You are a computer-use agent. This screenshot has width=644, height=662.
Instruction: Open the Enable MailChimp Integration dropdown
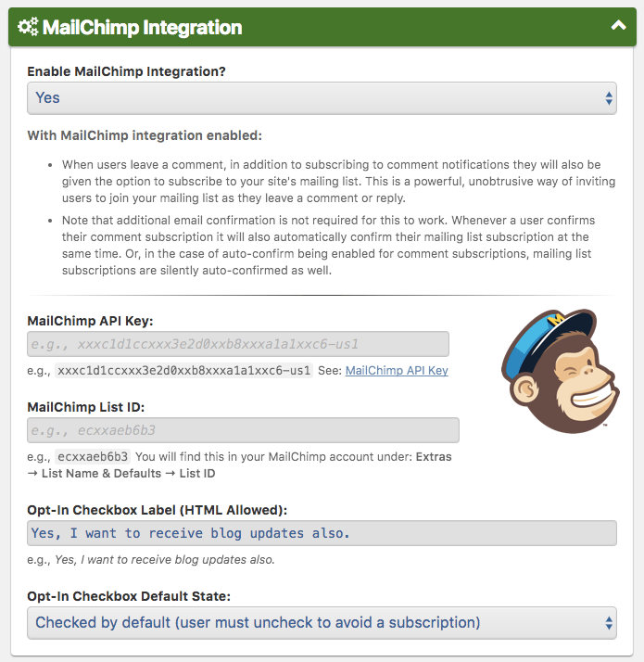point(322,98)
